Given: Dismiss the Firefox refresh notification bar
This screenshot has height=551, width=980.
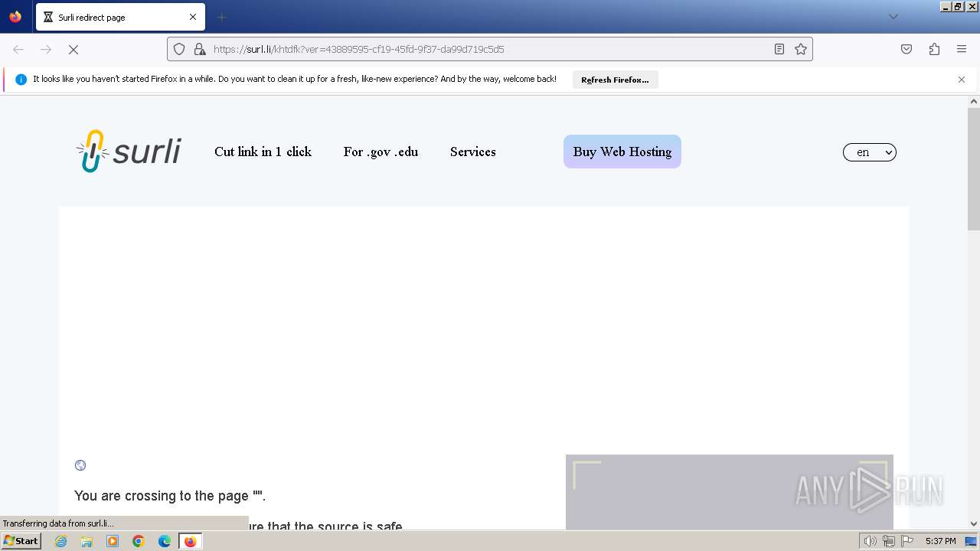Looking at the screenshot, I should tap(962, 80).
